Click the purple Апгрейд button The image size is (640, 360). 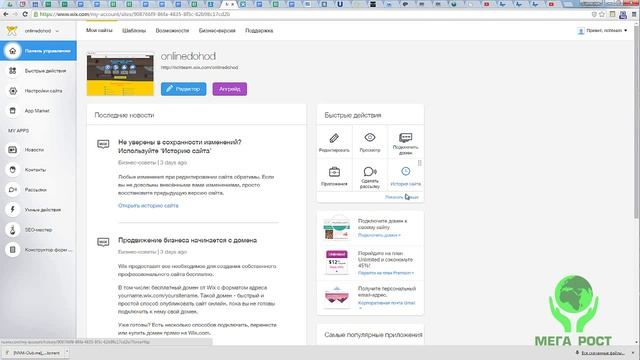[230, 89]
